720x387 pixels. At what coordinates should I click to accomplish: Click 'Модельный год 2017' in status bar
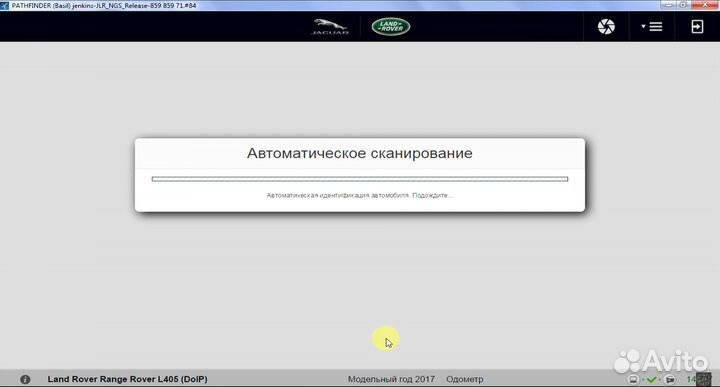pyautogui.click(x=391, y=379)
